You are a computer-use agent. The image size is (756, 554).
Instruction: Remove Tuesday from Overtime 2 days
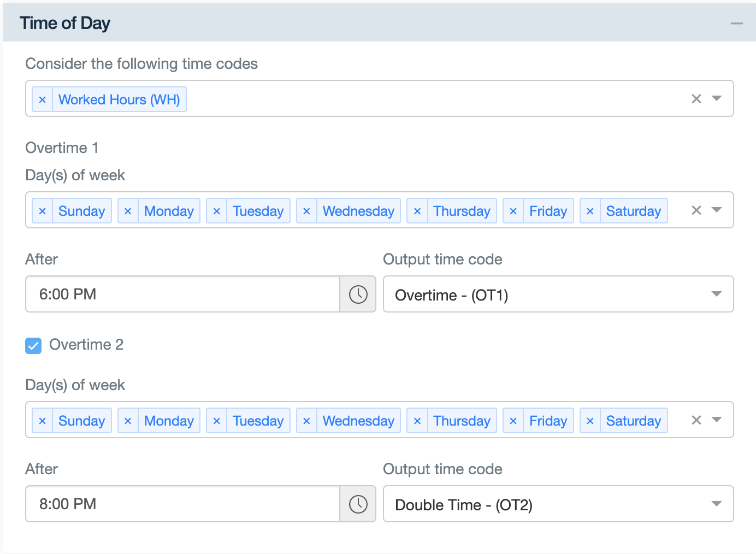tap(217, 420)
